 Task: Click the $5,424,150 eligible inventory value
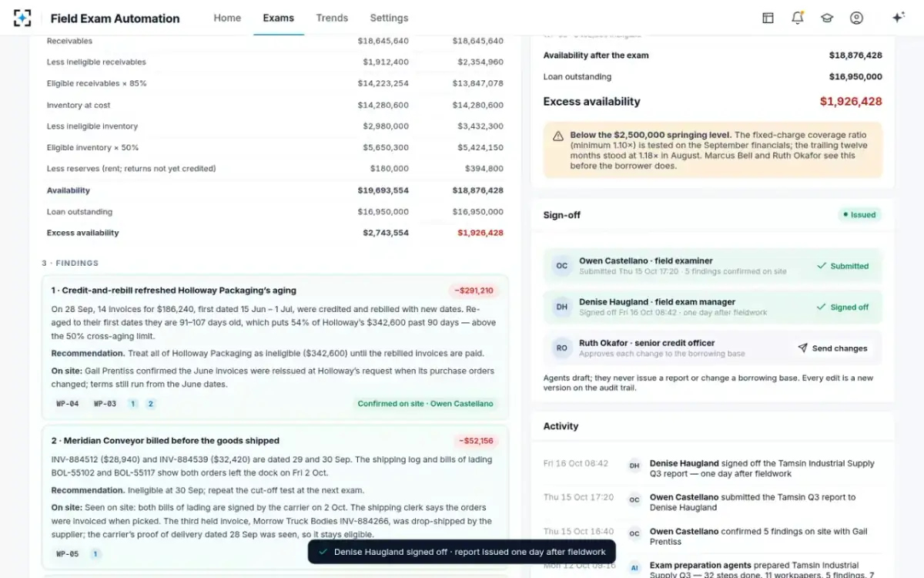point(480,147)
